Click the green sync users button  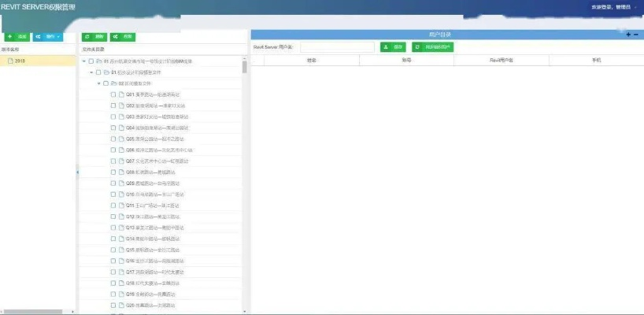(x=433, y=47)
